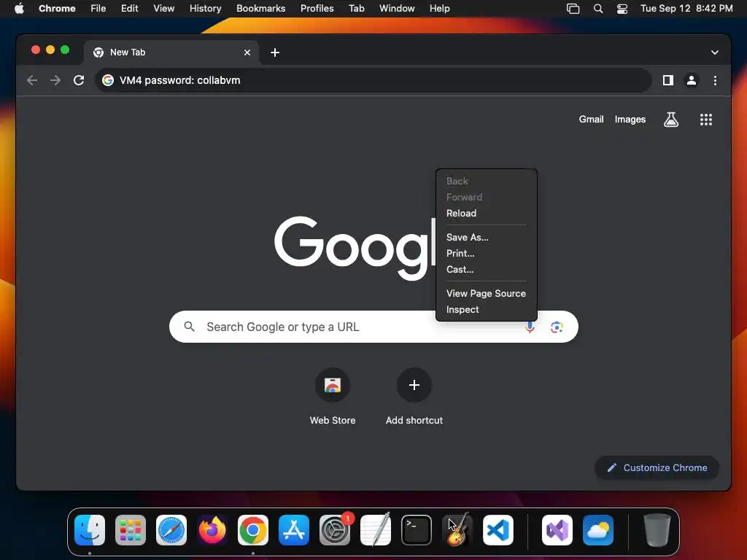Viewport: 747px width, 560px height.
Task: Choose Cast... in context menu
Action: click(x=487, y=270)
